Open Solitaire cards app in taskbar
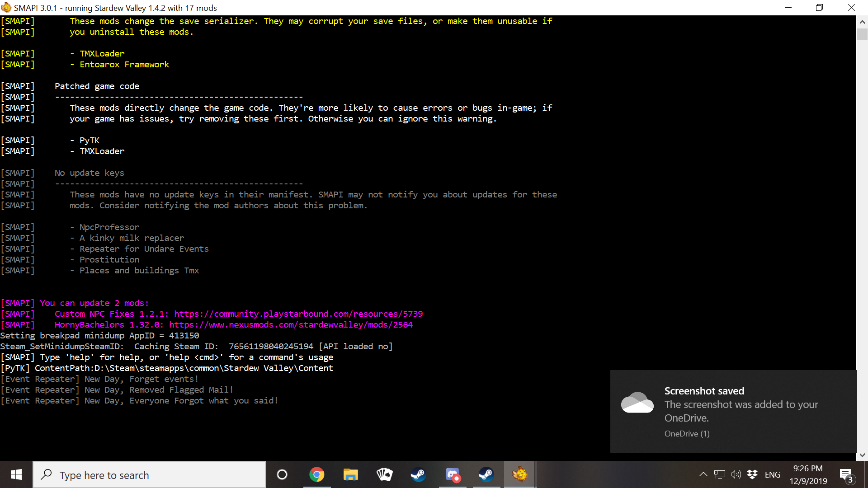868x488 pixels. 384,474
